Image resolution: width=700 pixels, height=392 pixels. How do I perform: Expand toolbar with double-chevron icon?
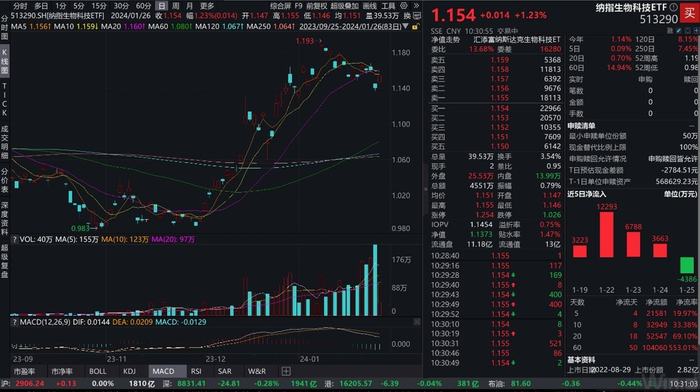416,6
